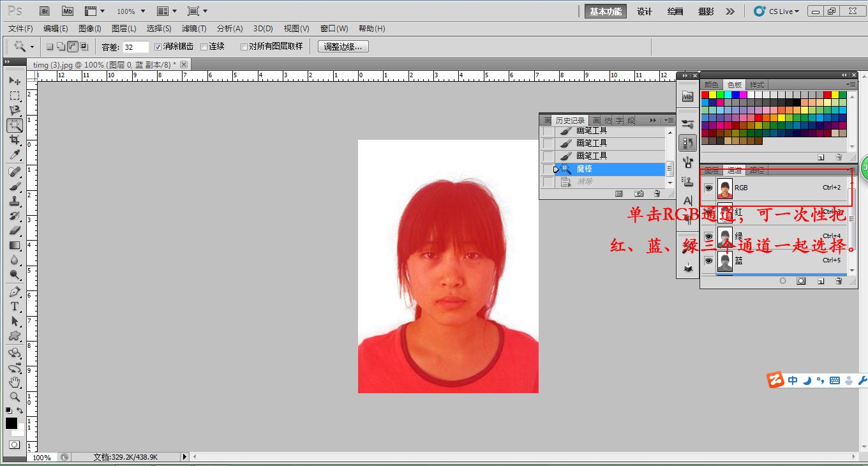
Task: Pick the Move tool
Action: pos(15,81)
